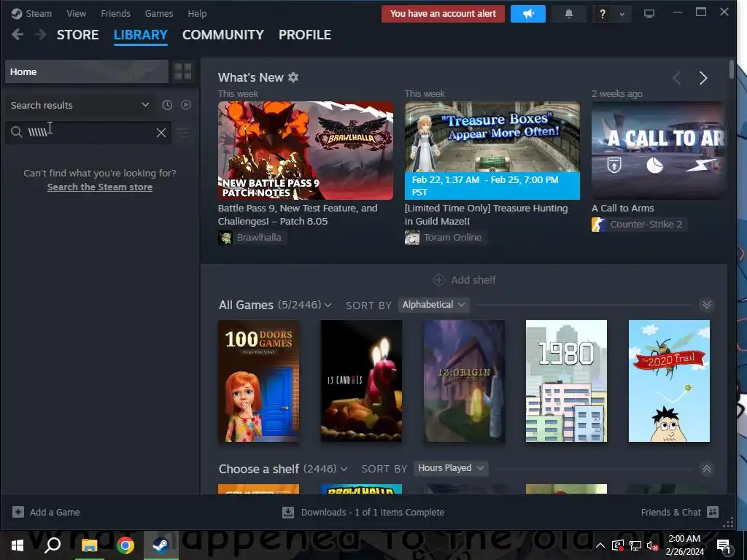Open the Steam menu
This screenshot has width=747, height=560.
[39, 13]
